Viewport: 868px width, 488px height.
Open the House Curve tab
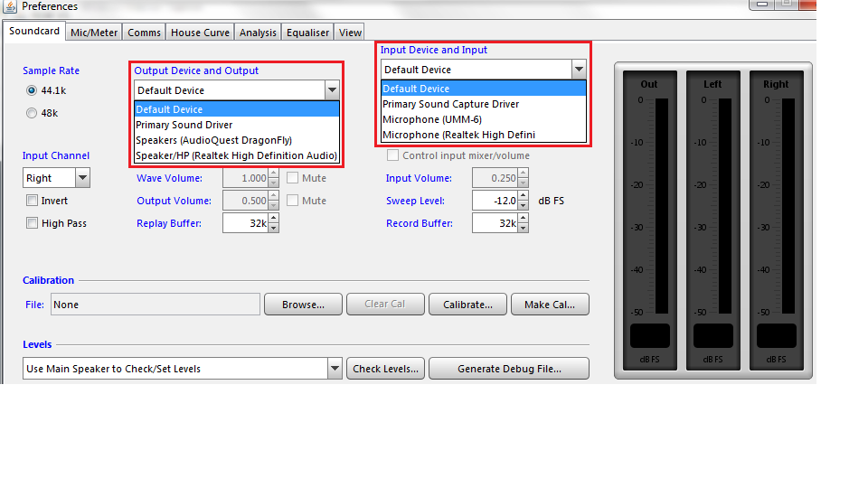[200, 33]
